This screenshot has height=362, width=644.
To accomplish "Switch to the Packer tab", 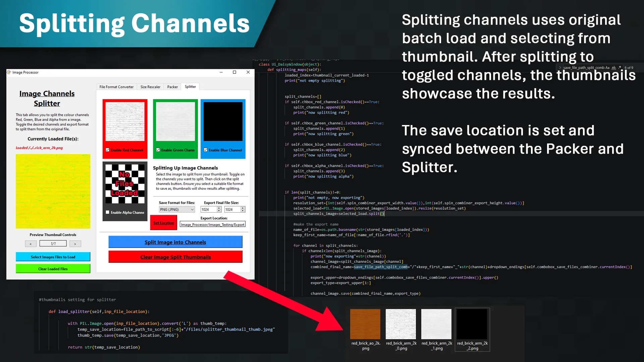I will [x=172, y=87].
